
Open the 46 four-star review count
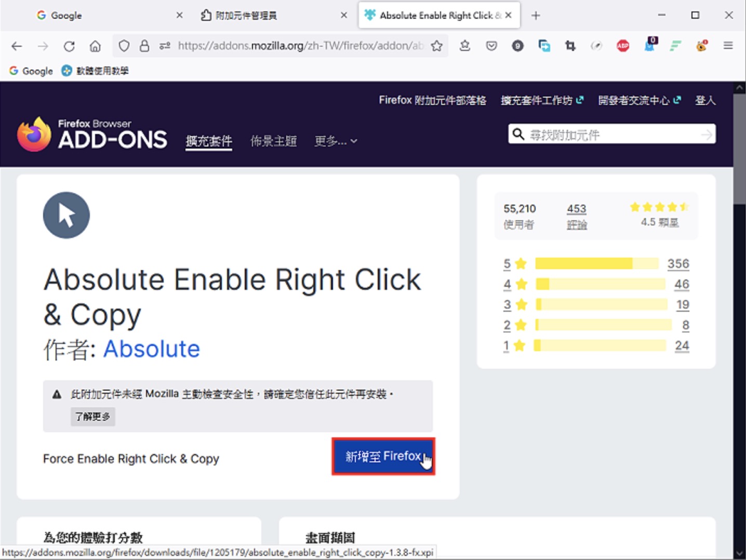(x=682, y=284)
